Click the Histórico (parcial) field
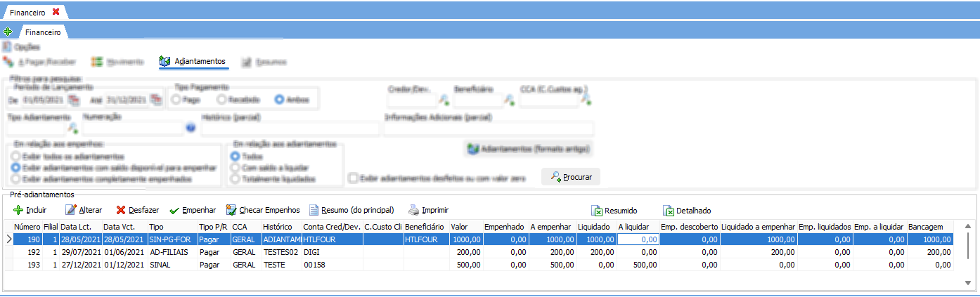This screenshot has height=297, width=980. (292, 128)
